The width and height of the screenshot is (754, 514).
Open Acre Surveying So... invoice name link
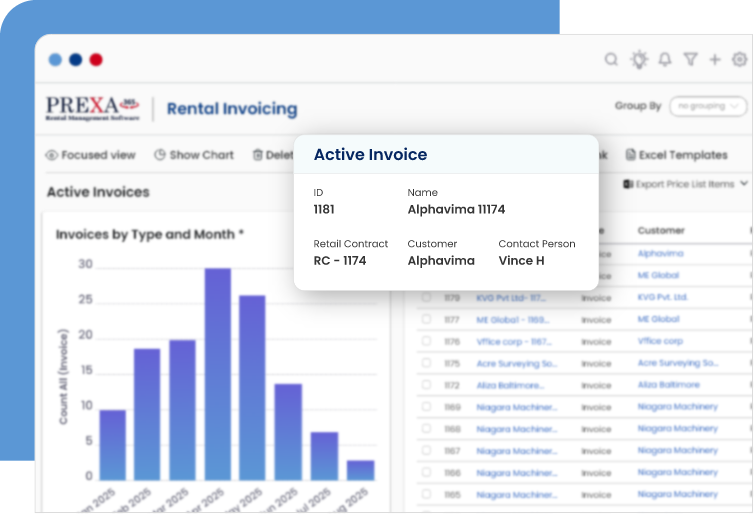pyautogui.click(x=516, y=364)
